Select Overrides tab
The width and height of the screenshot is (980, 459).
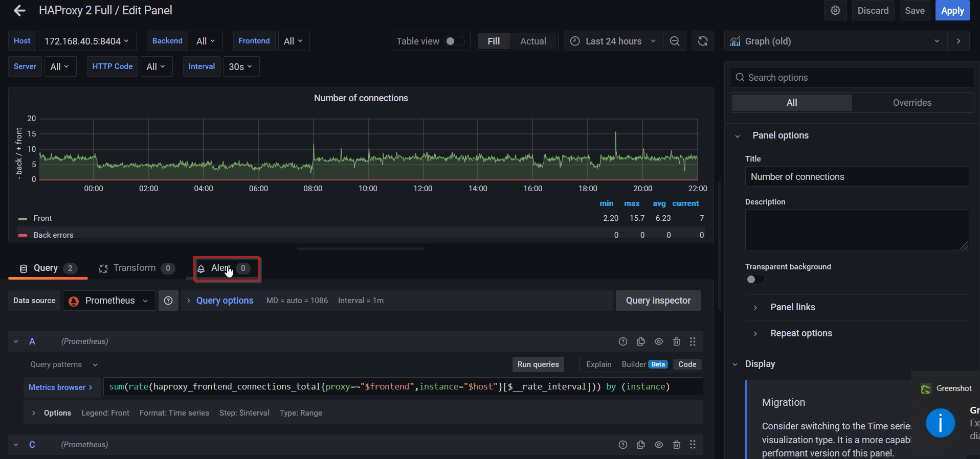[x=912, y=102]
